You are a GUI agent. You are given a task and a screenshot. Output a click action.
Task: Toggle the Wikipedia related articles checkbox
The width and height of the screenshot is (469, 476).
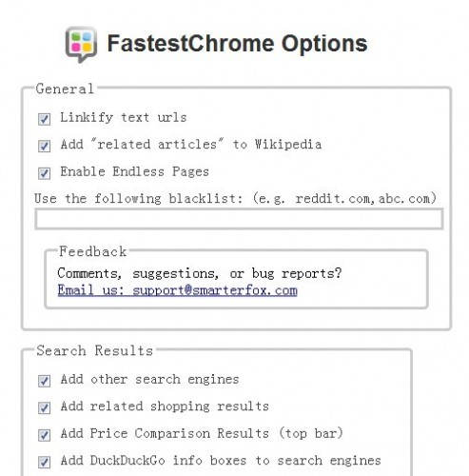(x=44, y=147)
